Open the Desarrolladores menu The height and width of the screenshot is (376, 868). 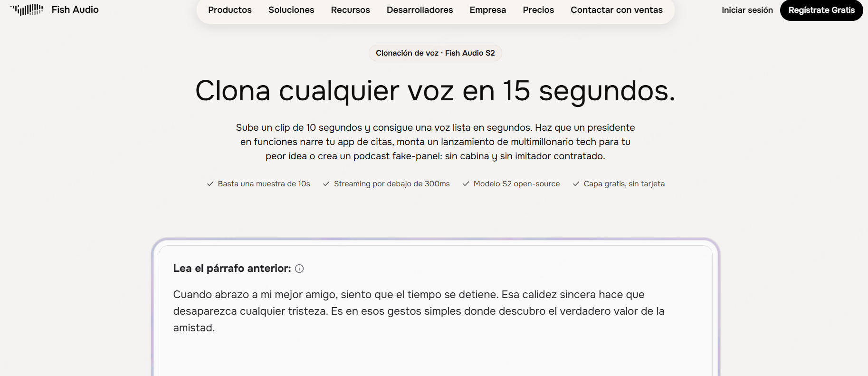click(x=420, y=10)
